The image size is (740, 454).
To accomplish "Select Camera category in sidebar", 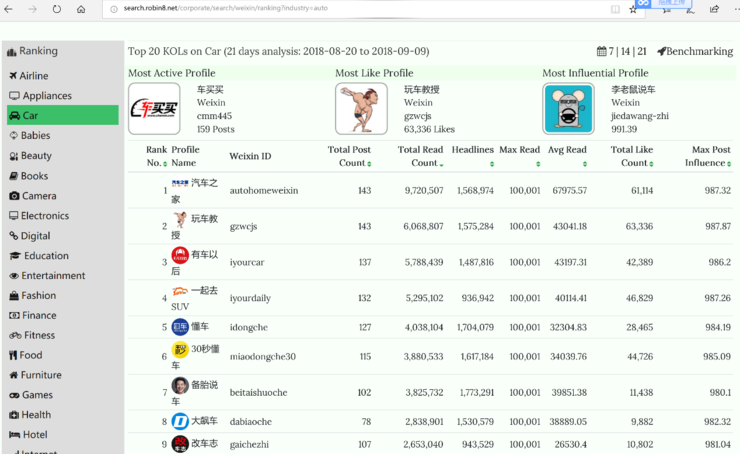I will [x=33, y=196].
